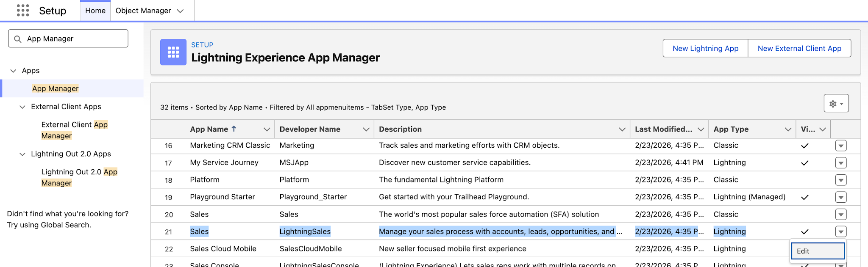Click the 'Marketing CRM Classic' app name cell
This screenshot has width=868, height=267.
pyautogui.click(x=230, y=145)
